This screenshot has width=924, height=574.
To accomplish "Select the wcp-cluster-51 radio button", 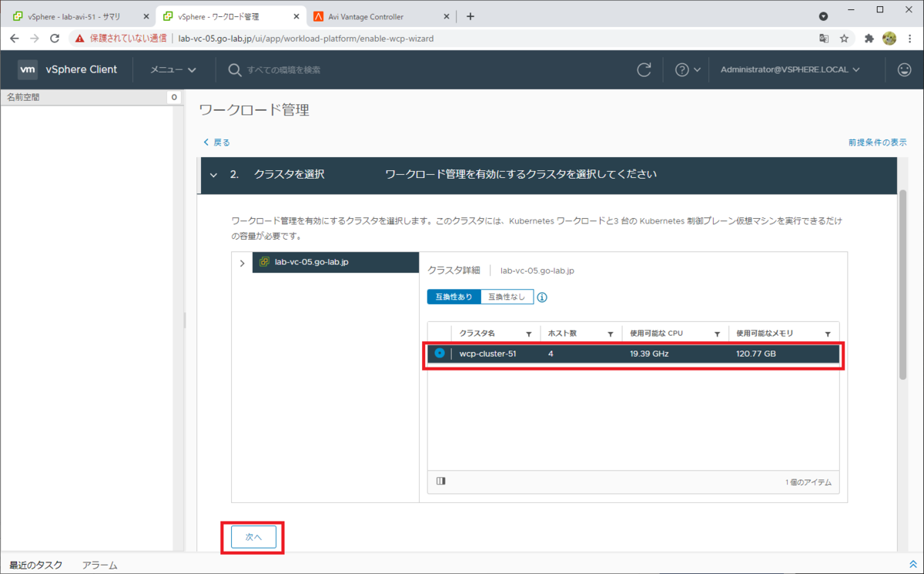I will 438,354.
